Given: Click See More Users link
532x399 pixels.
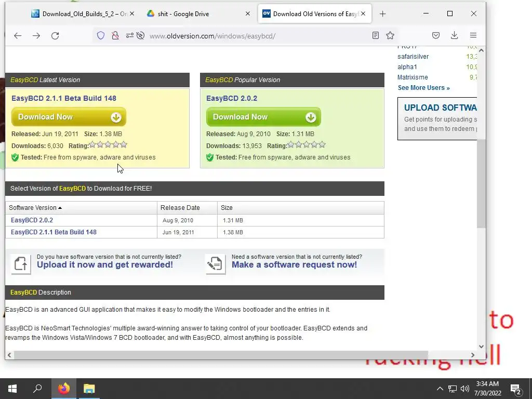Looking at the screenshot, I should point(424,88).
